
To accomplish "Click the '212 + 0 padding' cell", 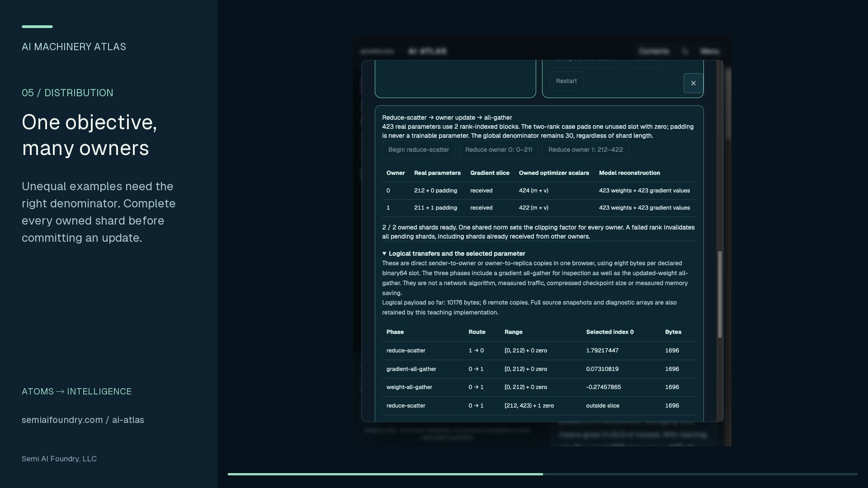I will [x=435, y=191].
